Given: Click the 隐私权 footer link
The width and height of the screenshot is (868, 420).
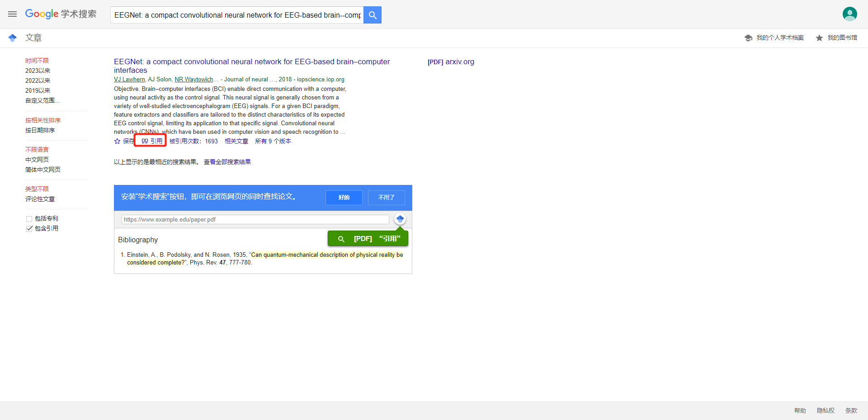Looking at the screenshot, I should (x=826, y=411).
